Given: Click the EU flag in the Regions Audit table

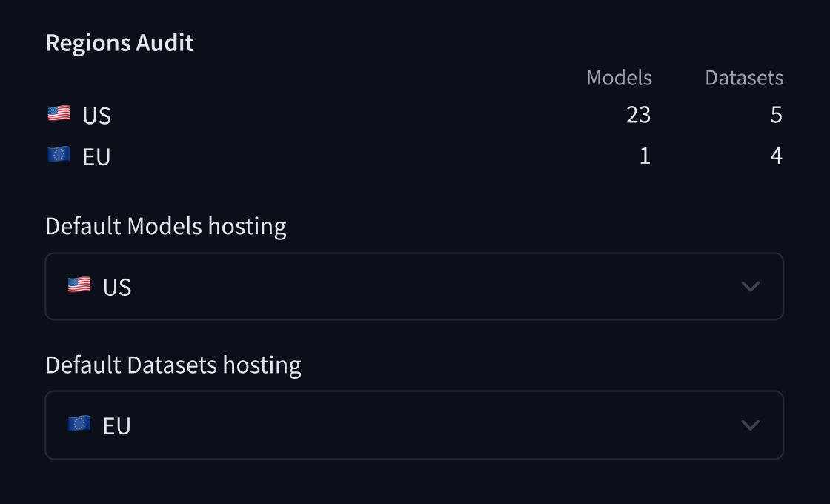Looking at the screenshot, I should pyautogui.click(x=59, y=155).
